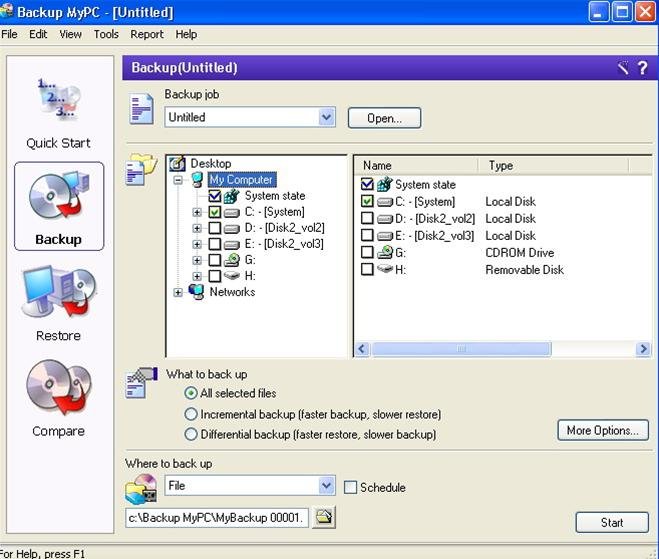Open the Help menu
The image size is (659, 559).
(186, 34)
